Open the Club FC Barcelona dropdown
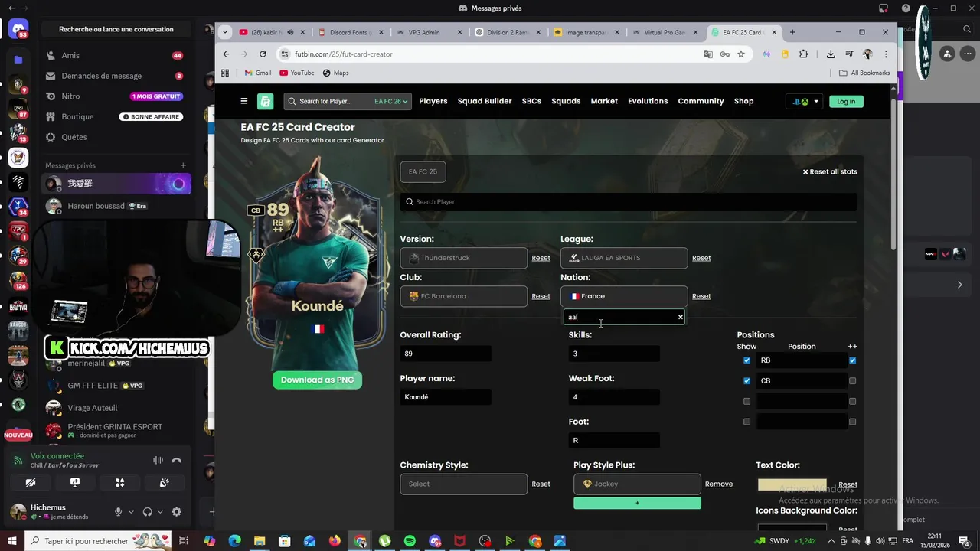The height and width of the screenshot is (551, 980). [463, 296]
